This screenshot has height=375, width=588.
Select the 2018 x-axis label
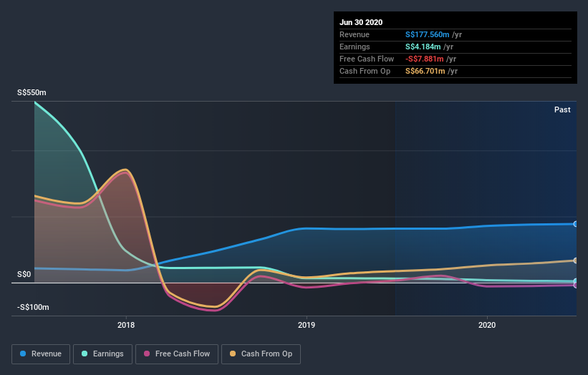126,325
